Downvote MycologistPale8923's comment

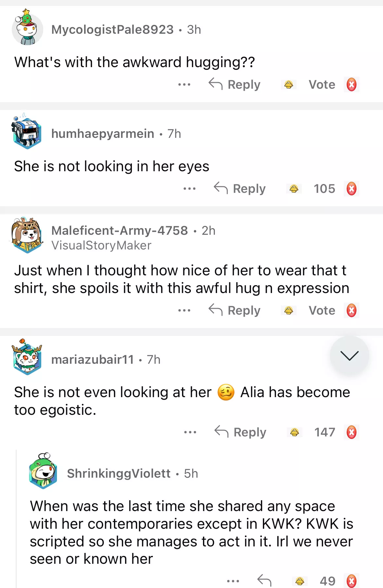(x=352, y=85)
